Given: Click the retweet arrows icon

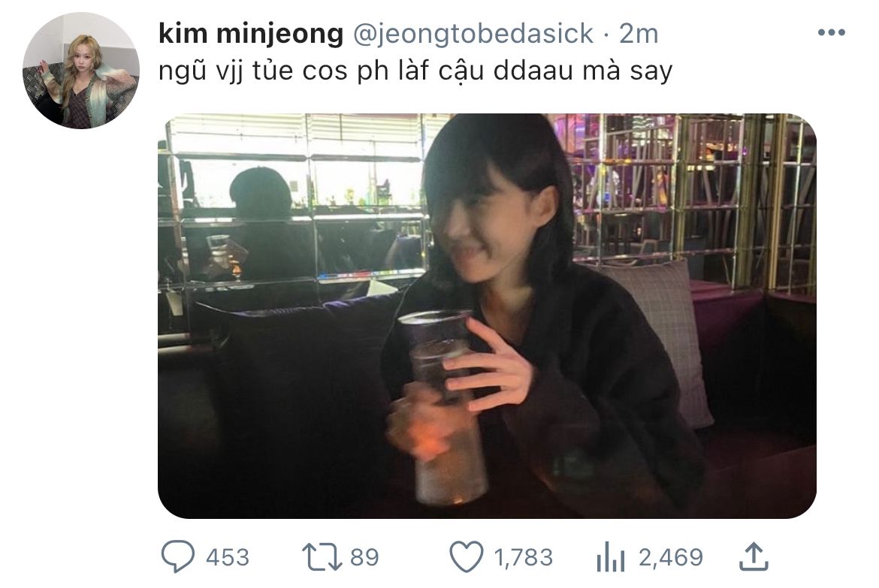Looking at the screenshot, I should 322,556.
